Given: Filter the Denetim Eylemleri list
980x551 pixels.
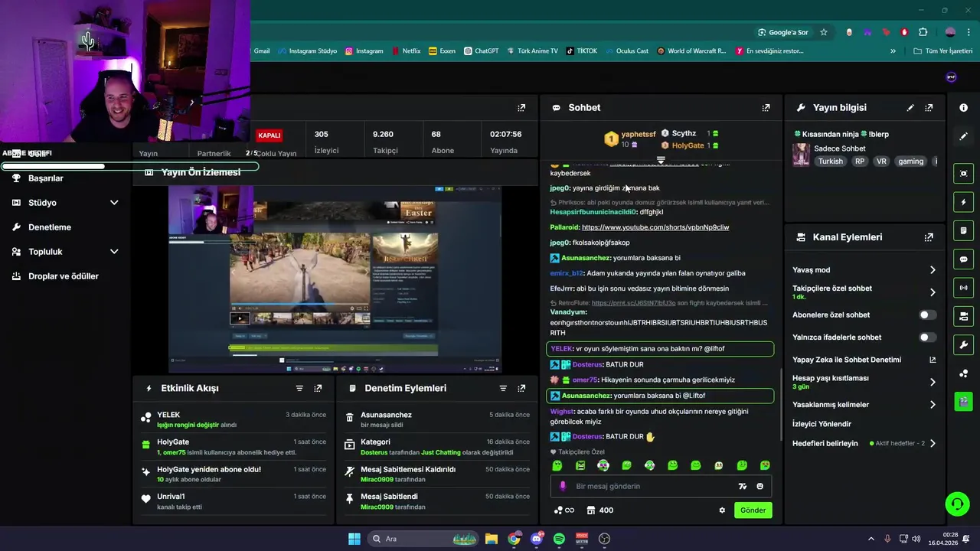Looking at the screenshot, I should coord(503,388).
